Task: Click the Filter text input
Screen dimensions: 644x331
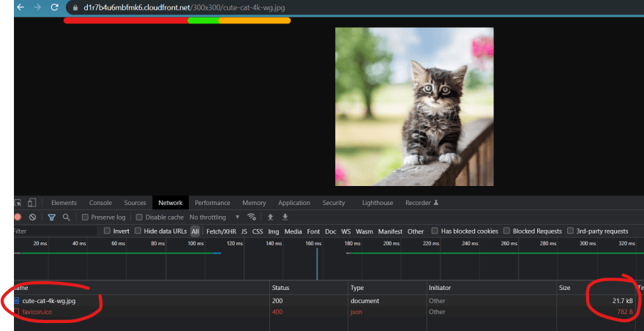Action: (x=56, y=231)
